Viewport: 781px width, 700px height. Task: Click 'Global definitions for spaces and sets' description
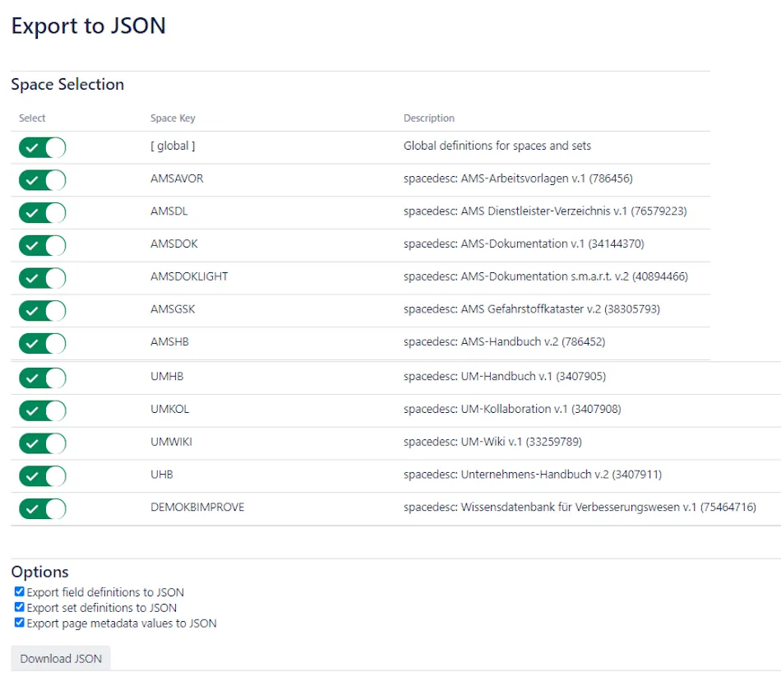coord(497,146)
